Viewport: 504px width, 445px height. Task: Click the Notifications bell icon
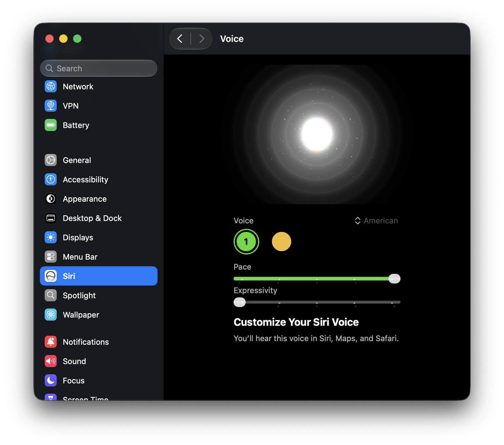(51, 342)
